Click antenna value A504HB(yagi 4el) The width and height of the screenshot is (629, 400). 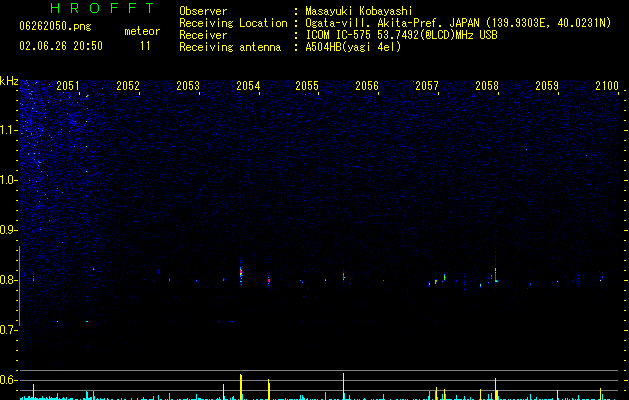tap(353, 47)
